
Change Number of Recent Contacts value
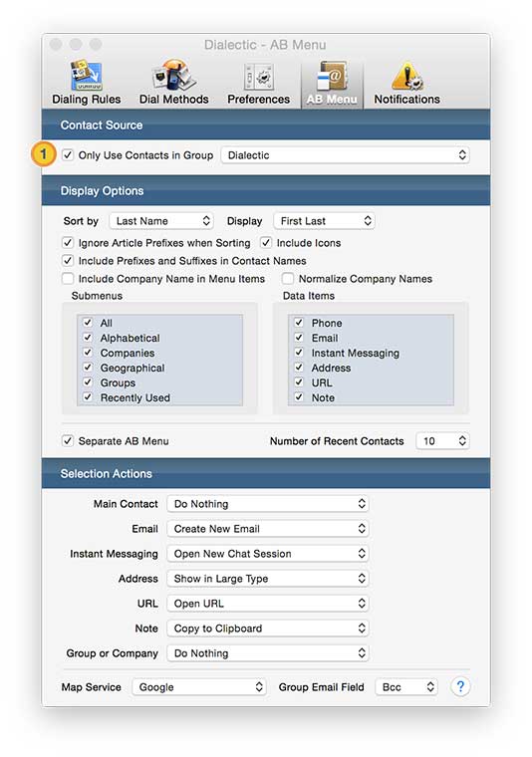(442, 441)
